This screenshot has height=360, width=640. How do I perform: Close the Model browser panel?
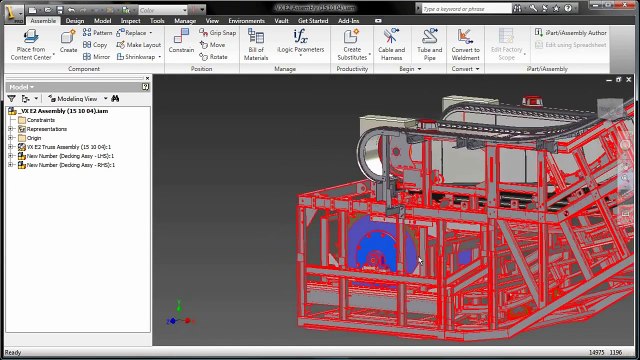147,78
